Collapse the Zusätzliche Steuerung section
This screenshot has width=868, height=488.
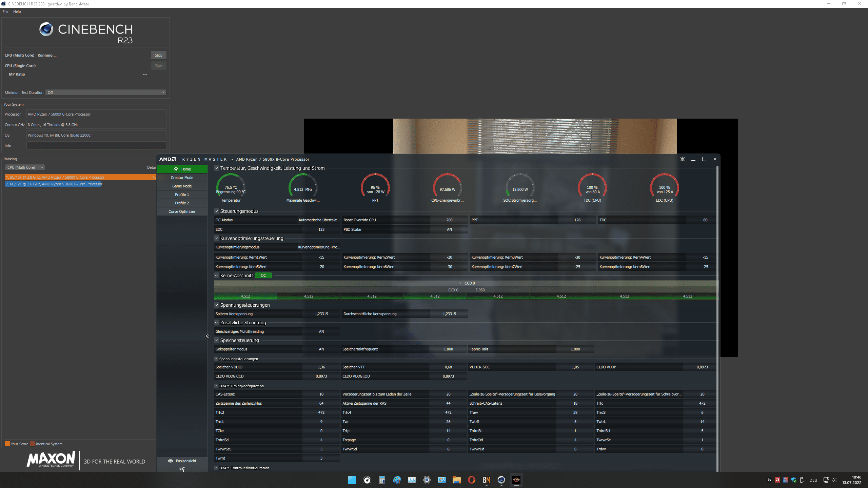coord(216,322)
